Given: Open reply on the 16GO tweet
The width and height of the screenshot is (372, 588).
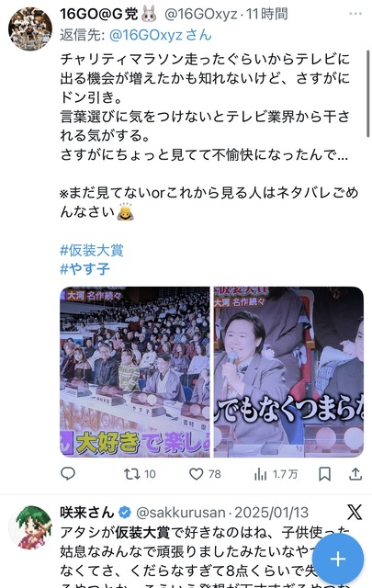Looking at the screenshot, I should [68, 474].
